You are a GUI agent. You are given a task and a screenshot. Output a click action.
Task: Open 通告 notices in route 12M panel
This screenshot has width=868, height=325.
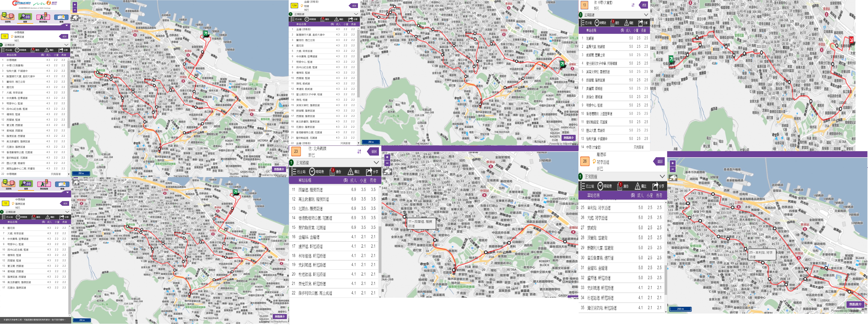[x=325, y=19]
